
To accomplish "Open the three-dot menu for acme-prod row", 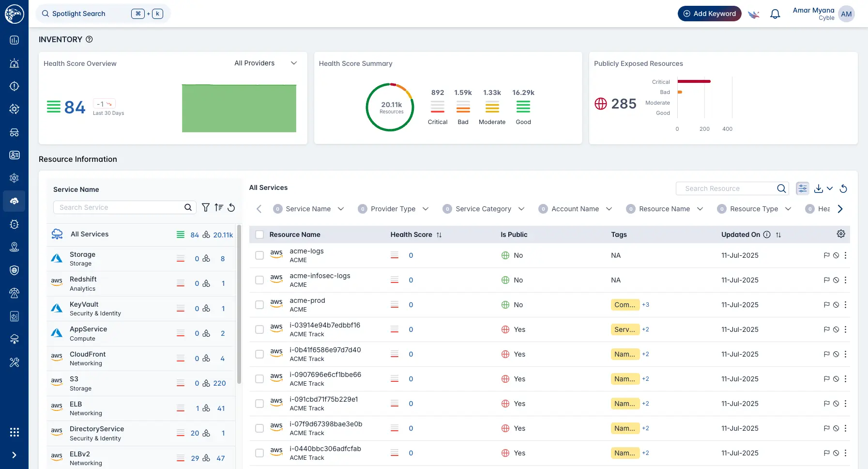I will [x=845, y=305].
